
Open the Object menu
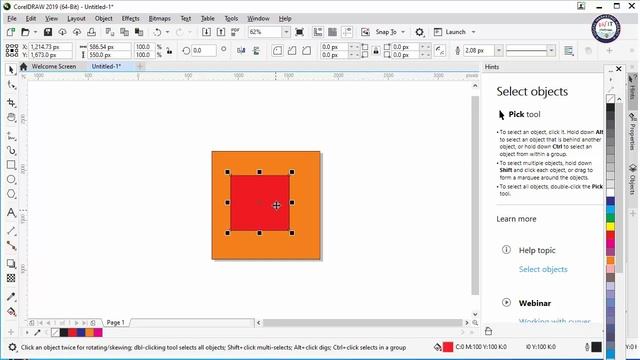(x=103, y=18)
